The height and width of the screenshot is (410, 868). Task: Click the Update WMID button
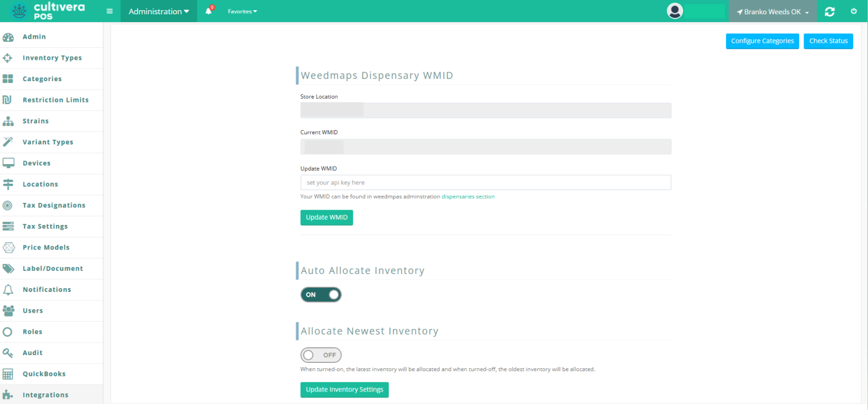point(327,218)
